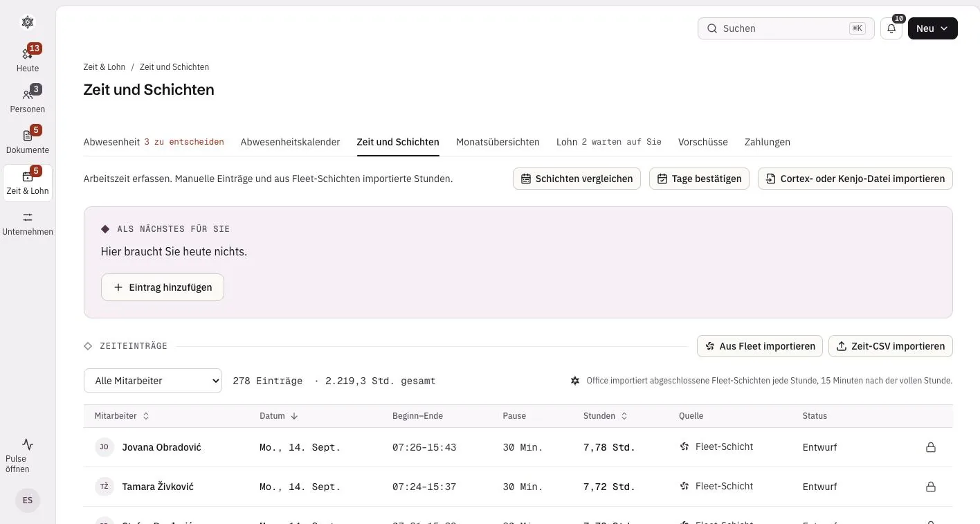980x524 pixels.
Task: Click Entwurf status in Tamara Živković row
Action: [x=819, y=487]
